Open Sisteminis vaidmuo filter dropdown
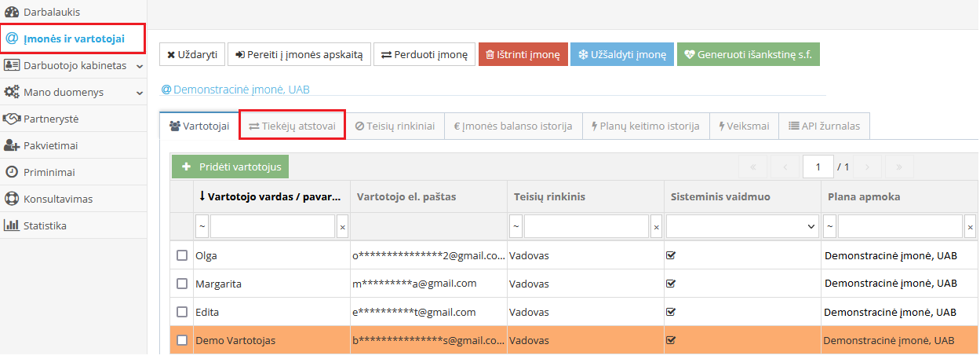The image size is (980, 359). coord(741,226)
